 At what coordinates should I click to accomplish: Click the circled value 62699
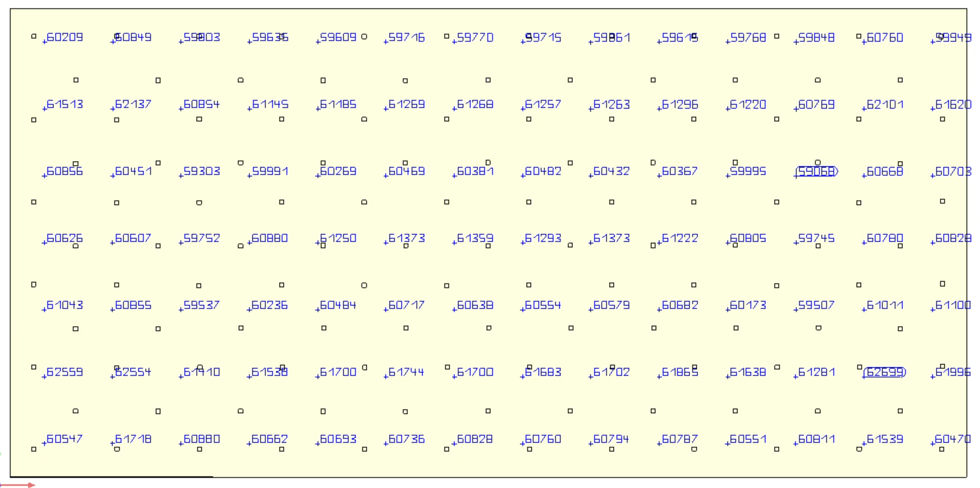coord(885,372)
